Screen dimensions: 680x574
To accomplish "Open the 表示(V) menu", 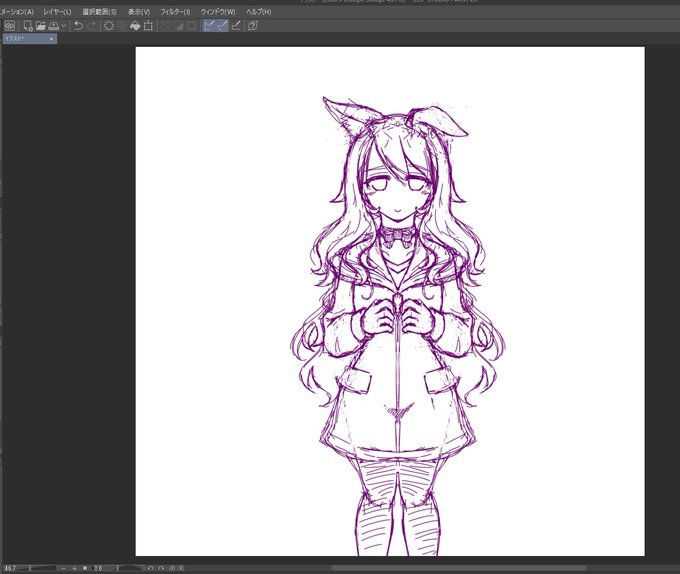I will pos(139,12).
